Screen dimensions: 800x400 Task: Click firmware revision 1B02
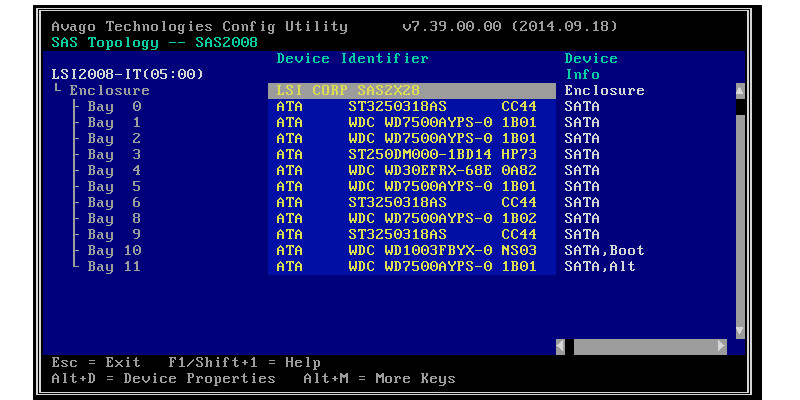pyautogui.click(x=519, y=218)
